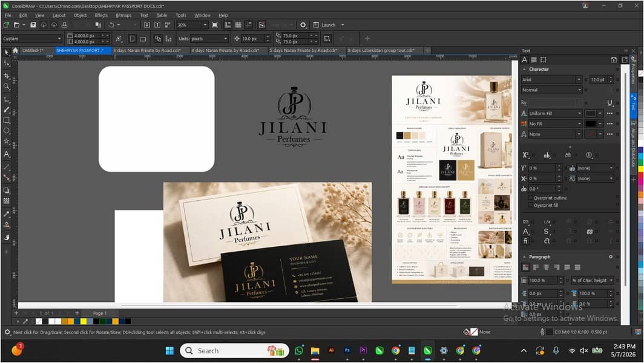Toggle Show guidelines in the toolbar
Screen dimensions: 644x363
tap(249, 25)
